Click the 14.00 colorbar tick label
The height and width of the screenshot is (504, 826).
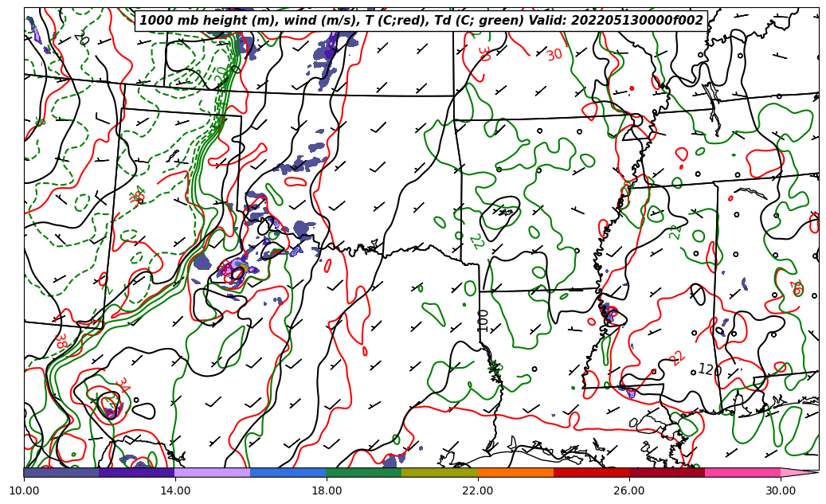click(175, 490)
